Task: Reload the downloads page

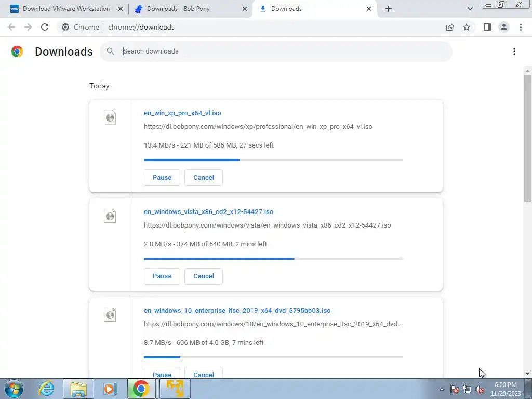Action: pyautogui.click(x=45, y=27)
